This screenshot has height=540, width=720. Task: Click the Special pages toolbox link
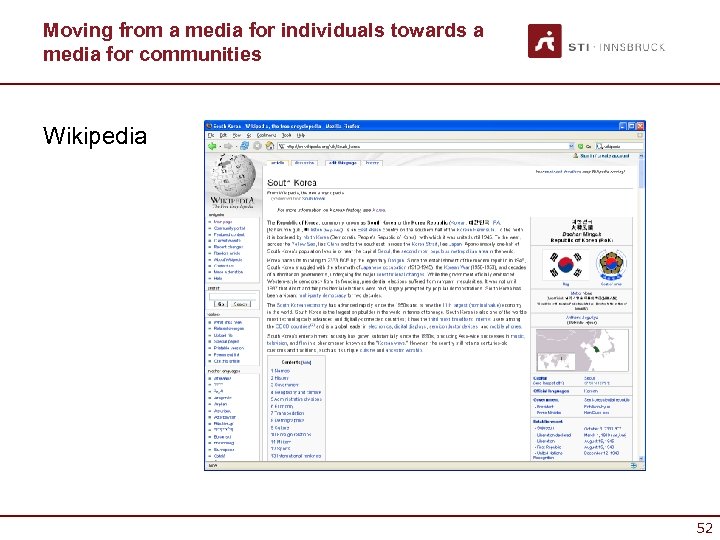(x=226, y=342)
